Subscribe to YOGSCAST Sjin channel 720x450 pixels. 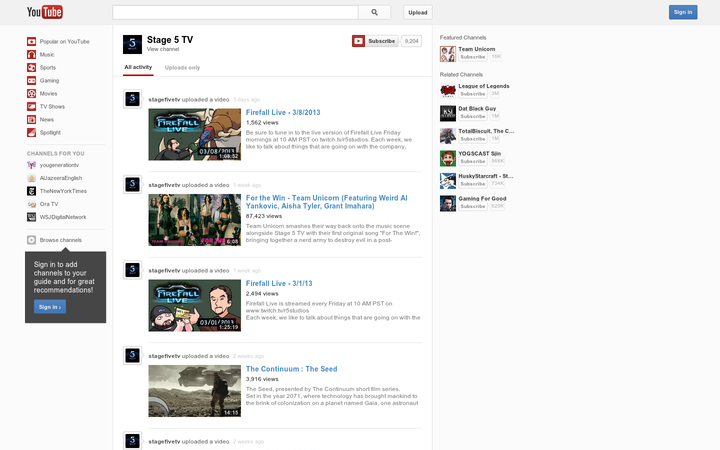click(472, 161)
